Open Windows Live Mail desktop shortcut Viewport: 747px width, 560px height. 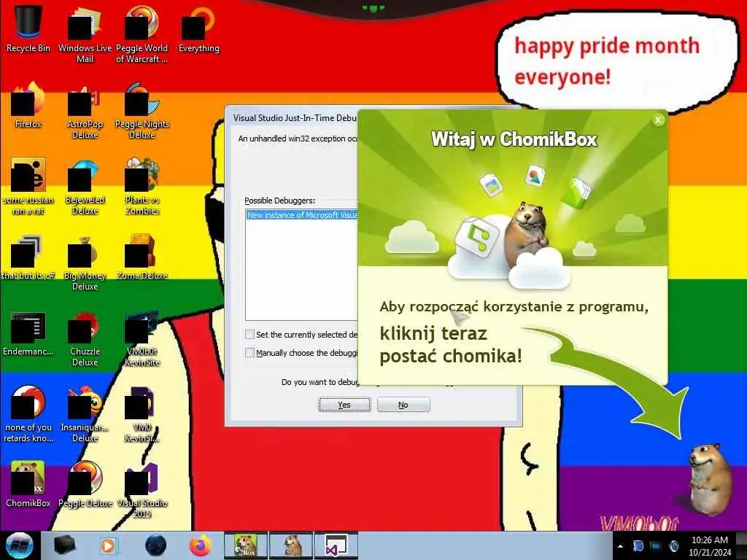pyautogui.click(x=85, y=34)
